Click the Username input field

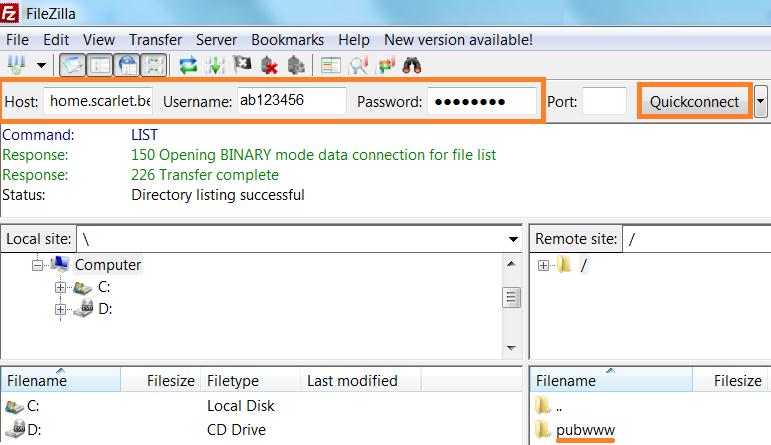click(x=292, y=101)
